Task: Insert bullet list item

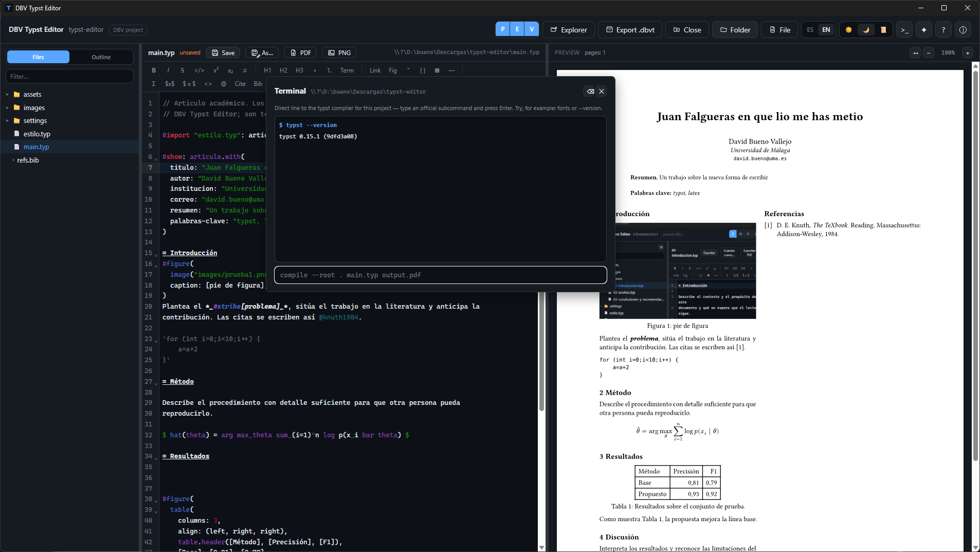Action: click(315, 70)
